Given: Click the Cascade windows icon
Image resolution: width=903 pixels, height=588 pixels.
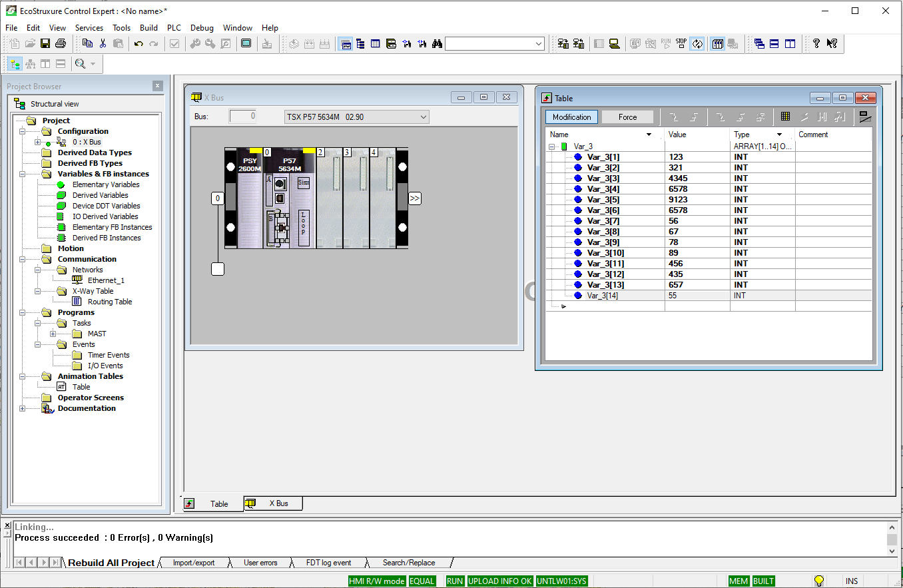Looking at the screenshot, I should click(x=759, y=43).
